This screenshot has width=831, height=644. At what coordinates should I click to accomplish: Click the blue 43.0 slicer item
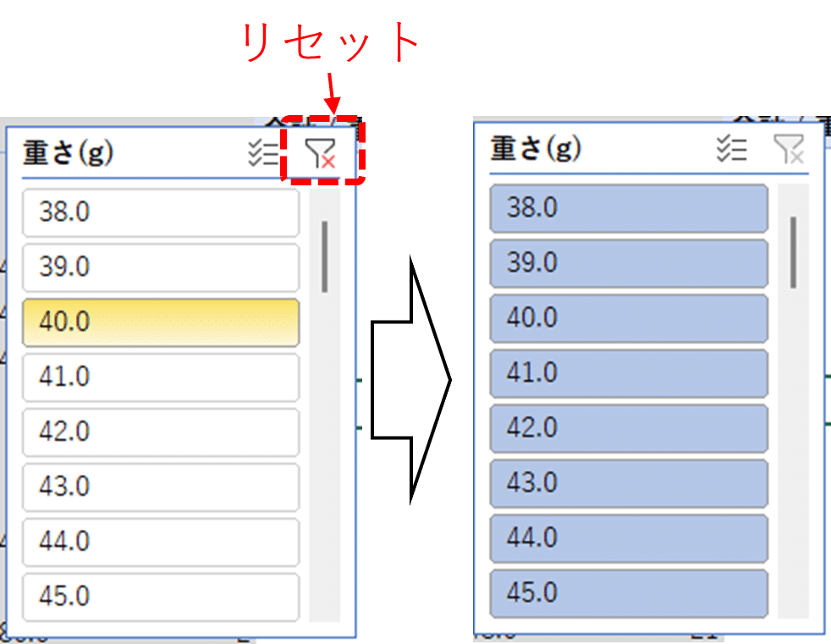point(629,483)
